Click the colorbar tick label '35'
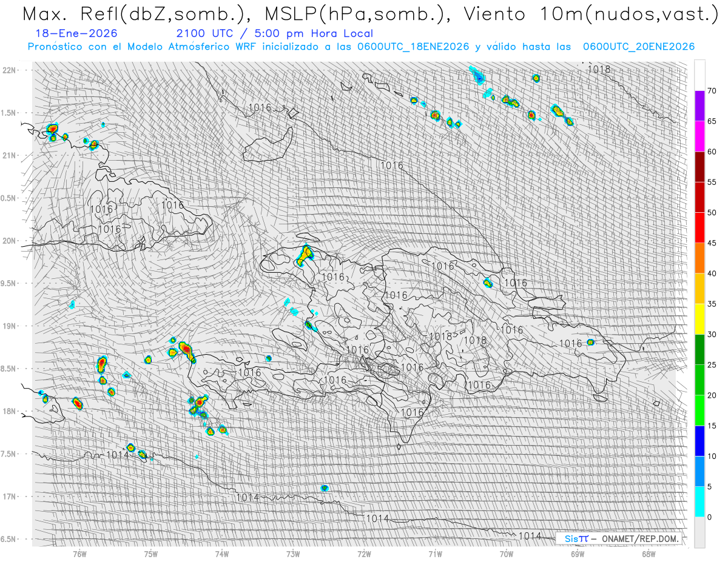The image size is (728, 562). 712,304
